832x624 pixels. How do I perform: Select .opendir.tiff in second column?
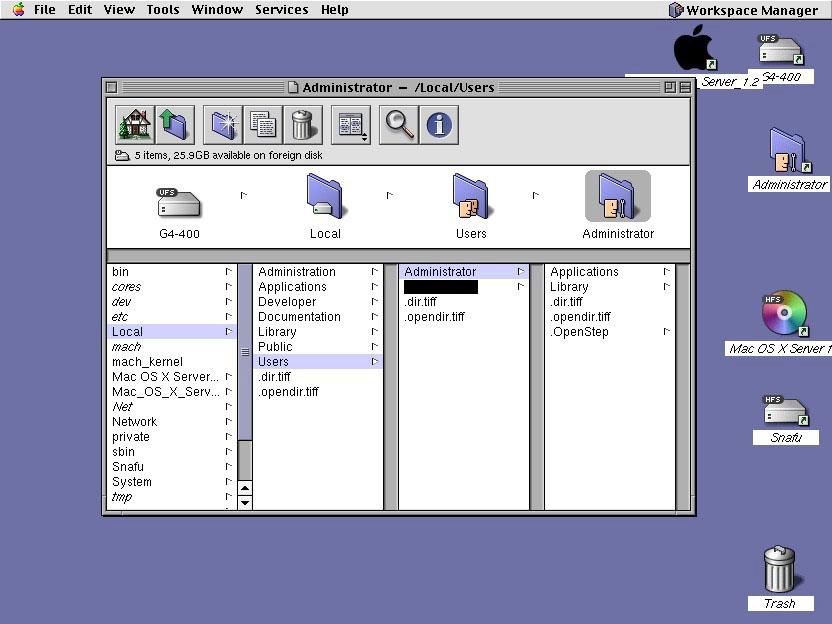pyautogui.click(x=318, y=392)
